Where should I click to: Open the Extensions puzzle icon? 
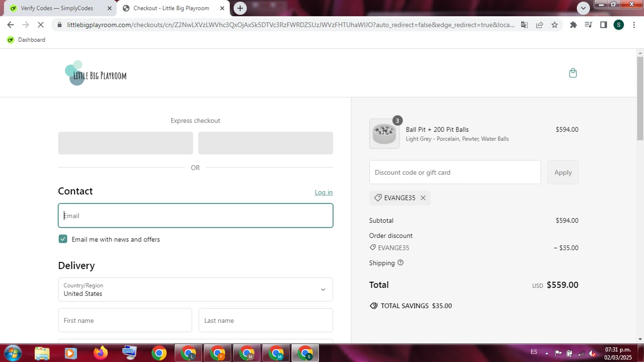coord(573,25)
